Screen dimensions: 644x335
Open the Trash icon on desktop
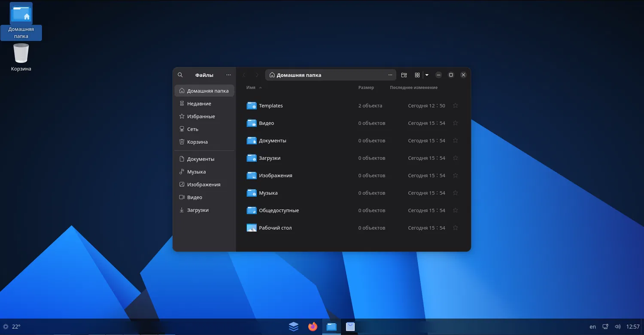(21, 54)
